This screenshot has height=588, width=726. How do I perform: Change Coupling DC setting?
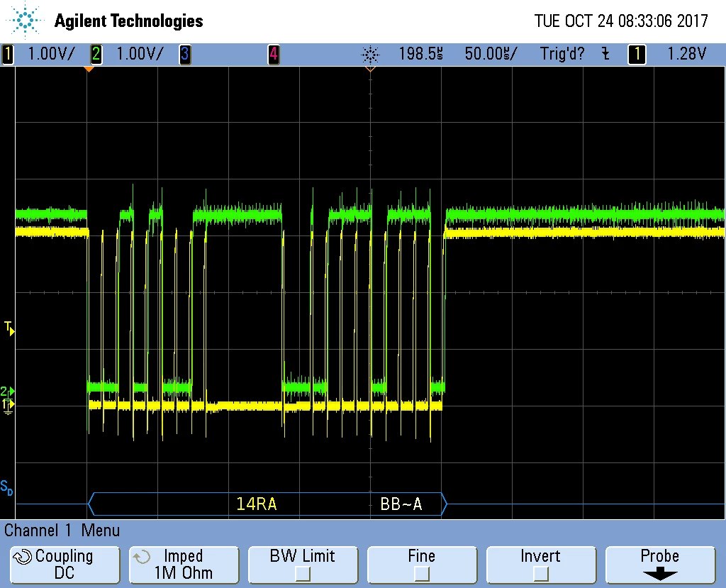(x=65, y=565)
